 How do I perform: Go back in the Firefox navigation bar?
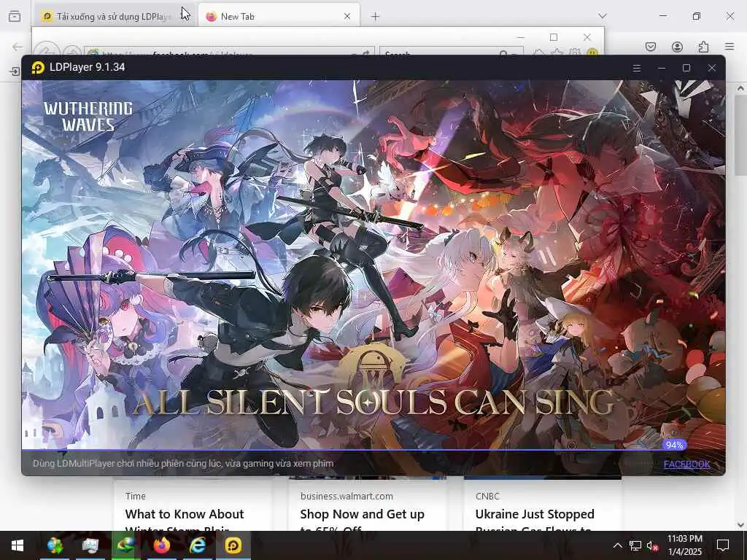(x=18, y=47)
